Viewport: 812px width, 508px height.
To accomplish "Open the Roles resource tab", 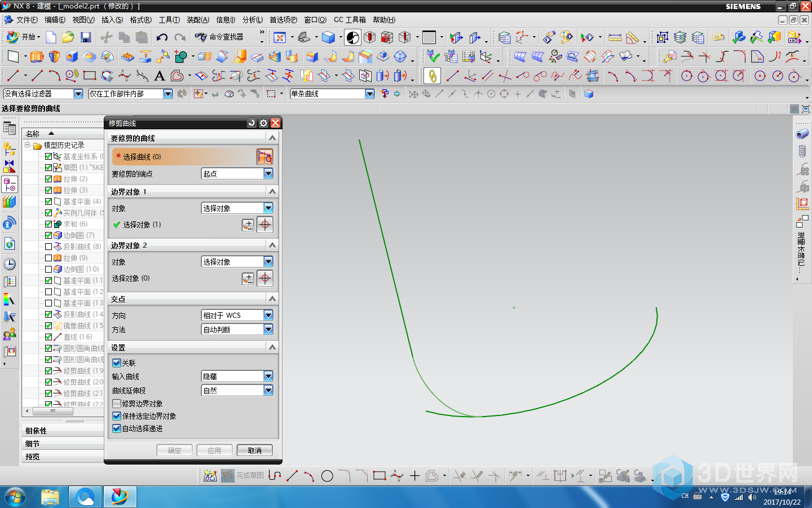I will pyautogui.click(x=10, y=334).
